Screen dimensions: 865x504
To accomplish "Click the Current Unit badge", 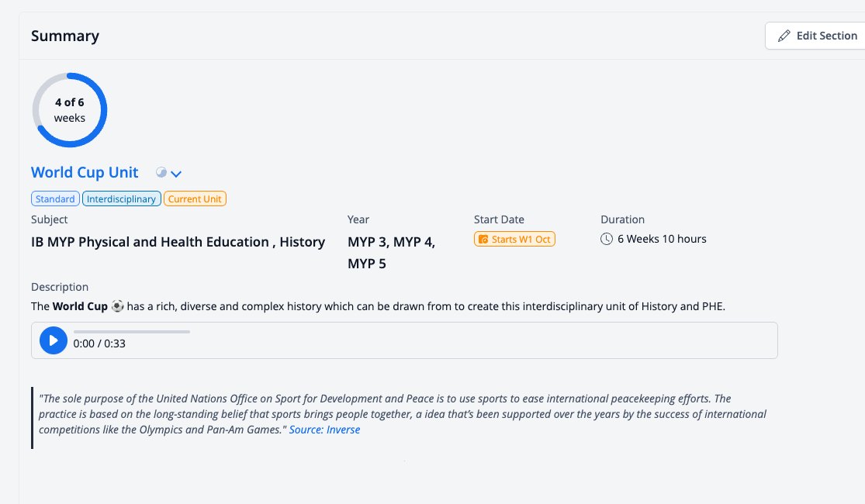I will [195, 199].
